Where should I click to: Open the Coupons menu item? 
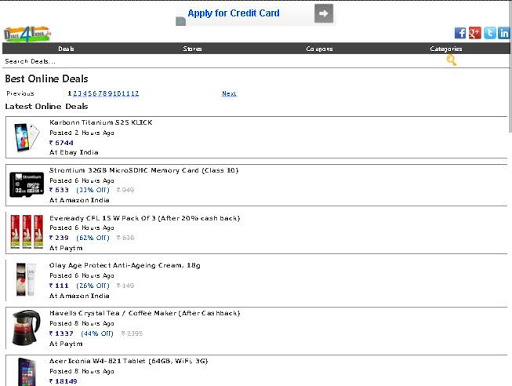click(319, 49)
